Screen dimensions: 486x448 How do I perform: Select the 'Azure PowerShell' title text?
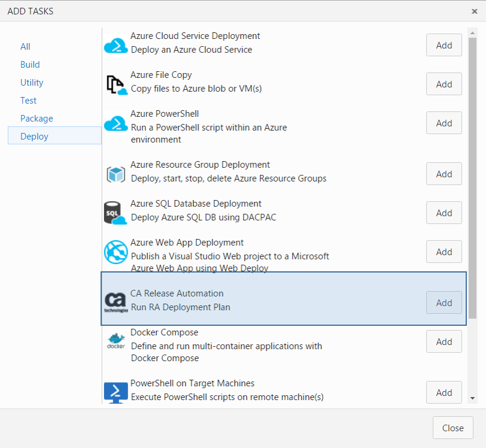[x=164, y=114]
